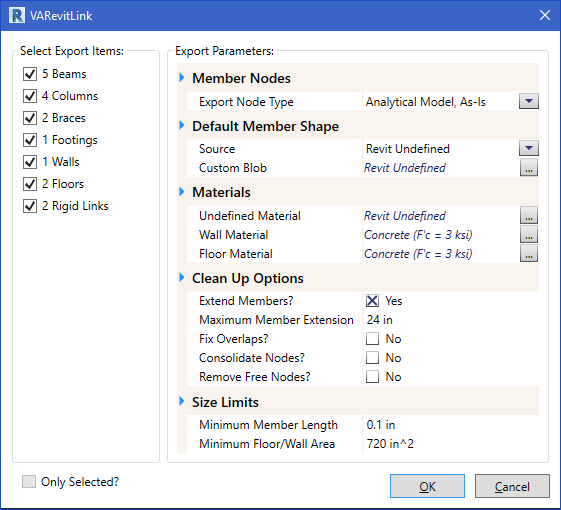Disable the 1 Walls export item
The height and width of the screenshot is (510, 561).
coord(30,162)
